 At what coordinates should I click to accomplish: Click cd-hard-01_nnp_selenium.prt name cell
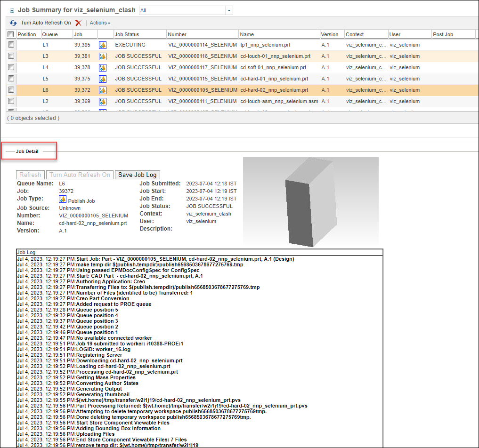coord(274,79)
